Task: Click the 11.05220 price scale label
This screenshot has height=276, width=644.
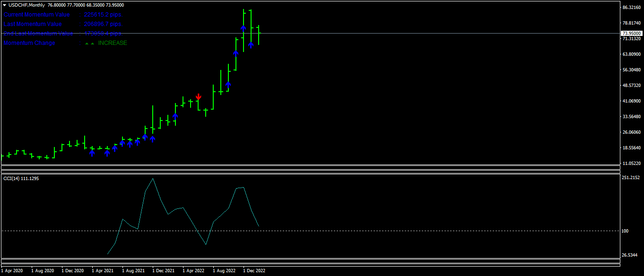Action: (632, 164)
